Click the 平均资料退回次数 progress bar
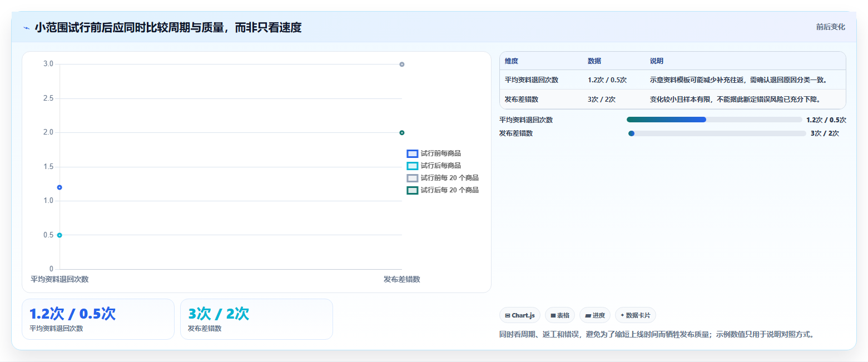 714,120
